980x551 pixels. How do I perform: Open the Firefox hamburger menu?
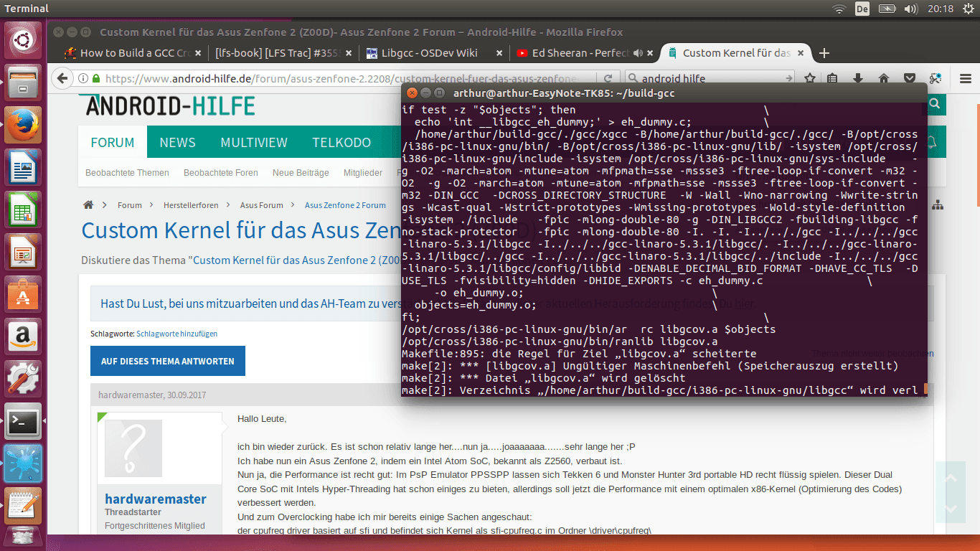click(966, 78)
